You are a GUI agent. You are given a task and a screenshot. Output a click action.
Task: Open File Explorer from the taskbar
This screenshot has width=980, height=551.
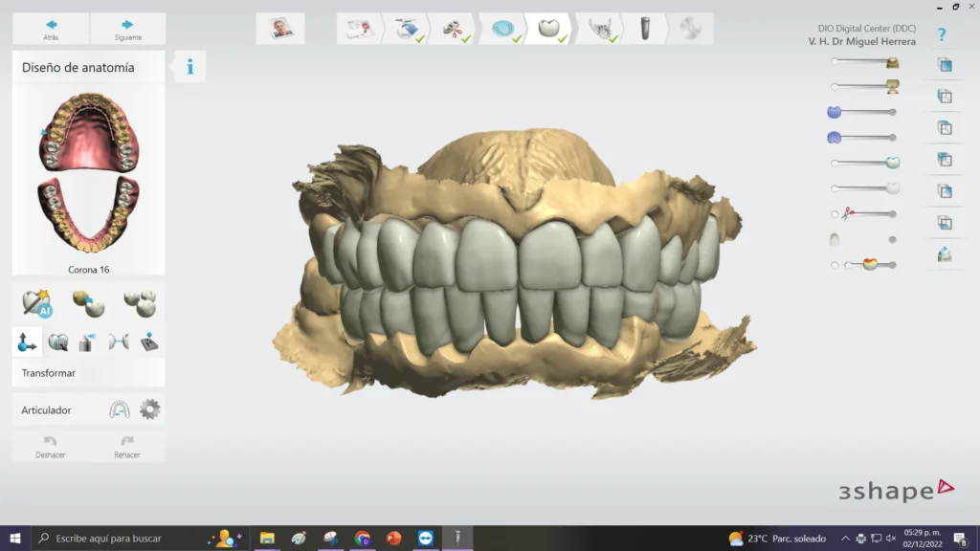[267, 538]
